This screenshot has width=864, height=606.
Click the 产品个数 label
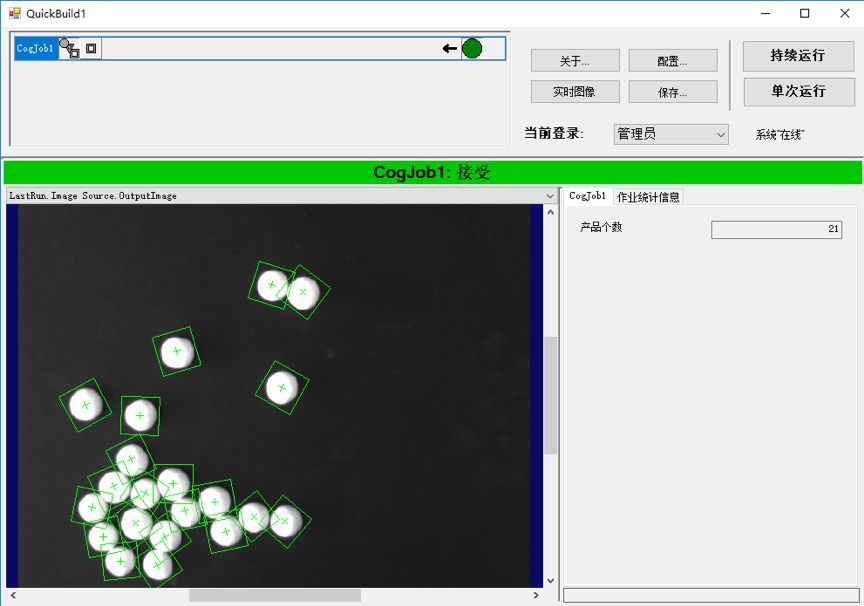click(x=601, y=227)
